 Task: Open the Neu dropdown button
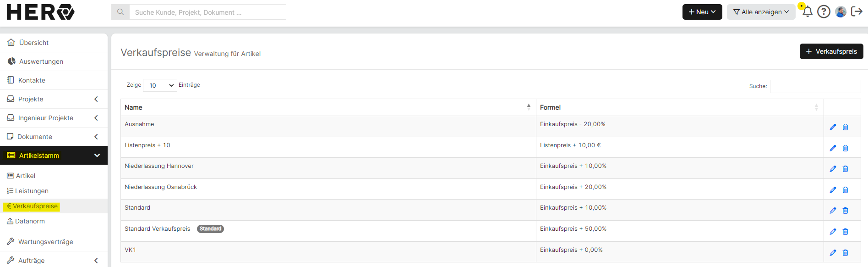coord(702,12)
